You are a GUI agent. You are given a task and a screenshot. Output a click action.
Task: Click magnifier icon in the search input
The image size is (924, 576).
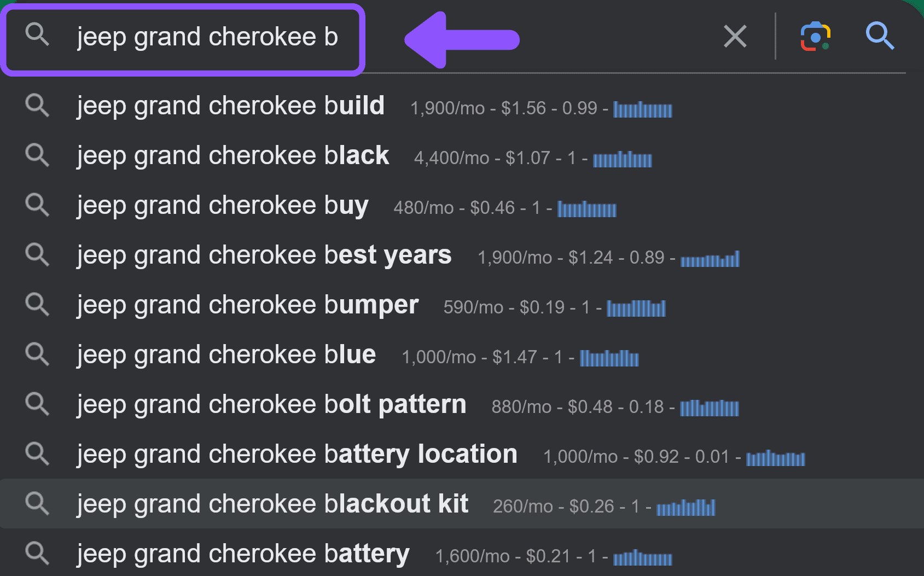click(37, 34)
